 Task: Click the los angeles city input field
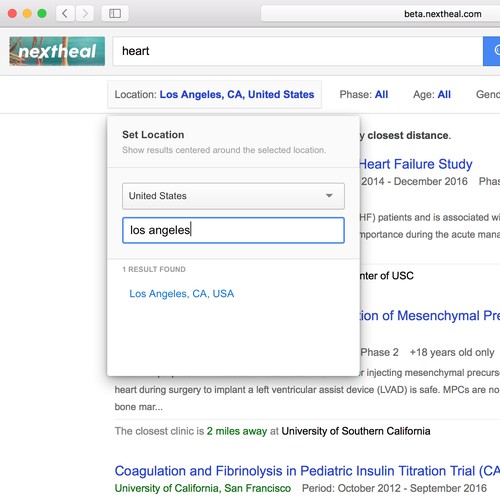pos(233,230)
